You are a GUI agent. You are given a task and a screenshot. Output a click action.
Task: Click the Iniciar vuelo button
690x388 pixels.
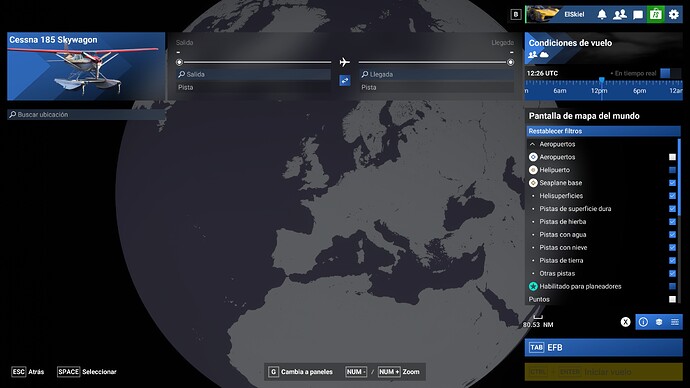point(603,372)
